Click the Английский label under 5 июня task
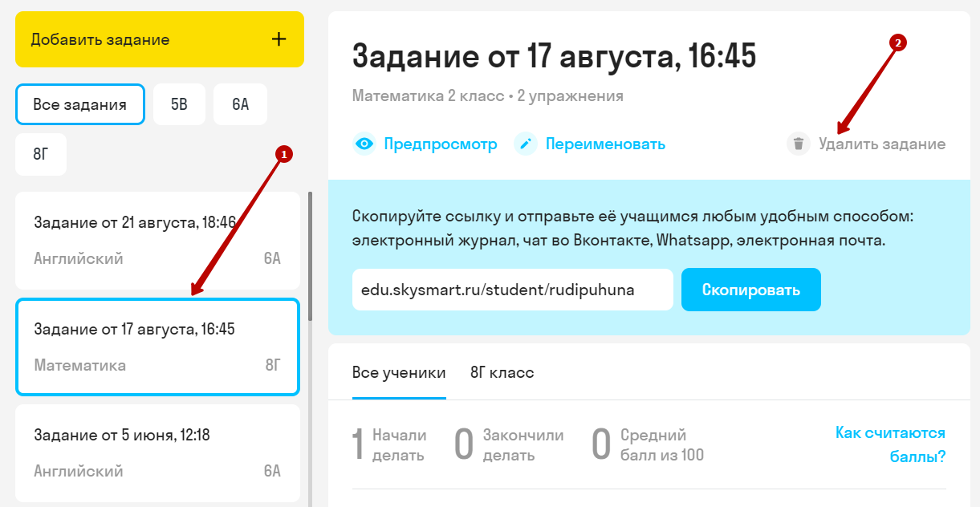Image resolution: width=980 pixels, height=507 pixels. pyautogui.click(x=79, y=471)
